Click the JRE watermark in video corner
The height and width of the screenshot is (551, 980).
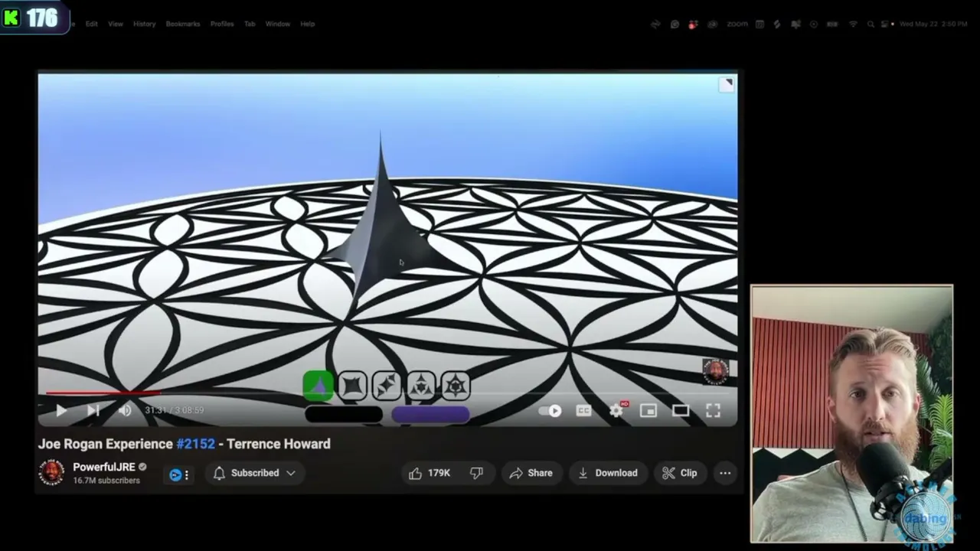point(716,371)
